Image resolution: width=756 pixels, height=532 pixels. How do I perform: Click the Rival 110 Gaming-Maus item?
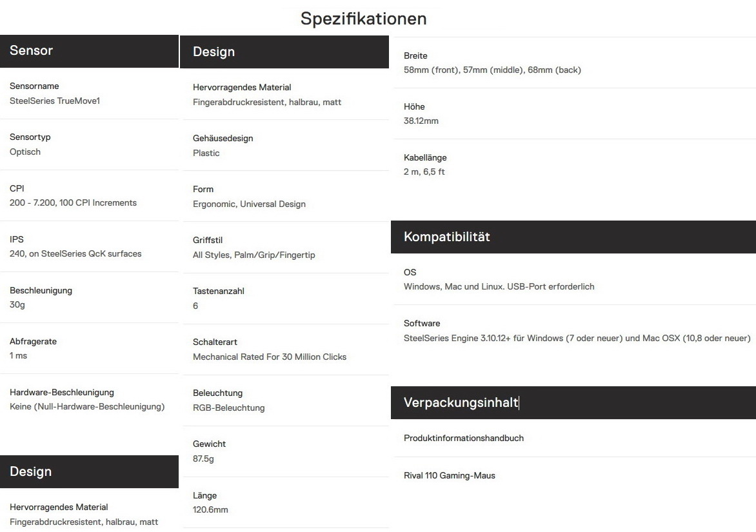[x=449, y=475]
